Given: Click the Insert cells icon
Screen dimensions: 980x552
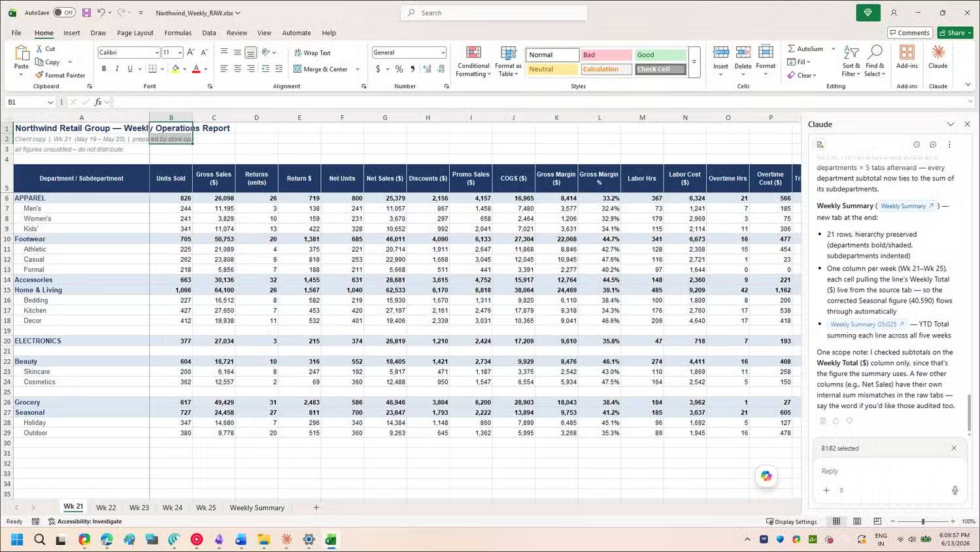Looking at the screenshot, I should (x=720, y=52).
